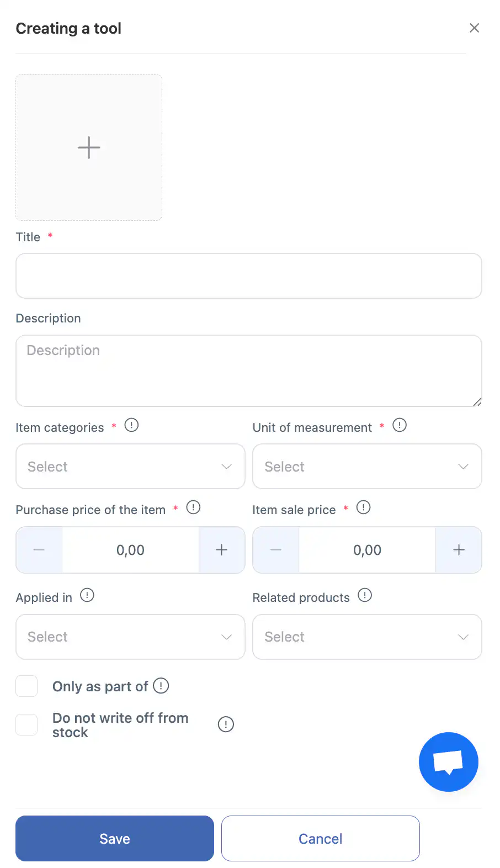Open the blue live chat bubble
Image resolution: width=500 pixels, height=868 pixels.
[448, 762]
